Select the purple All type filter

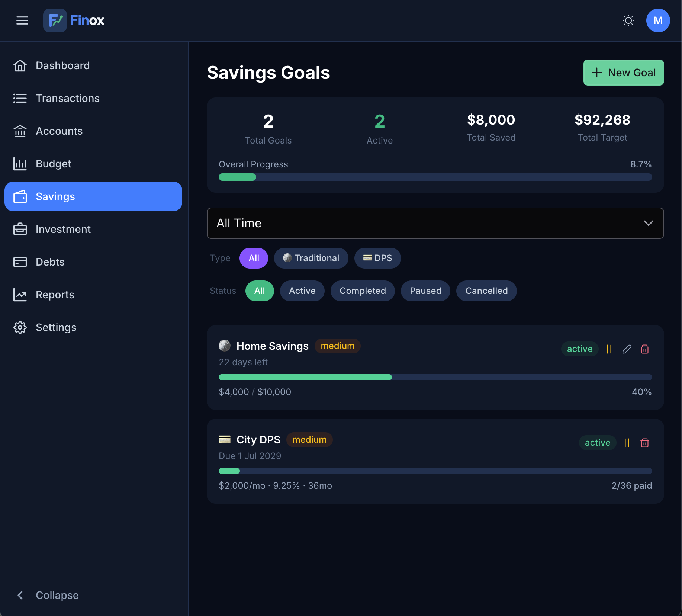click(254, 258)
